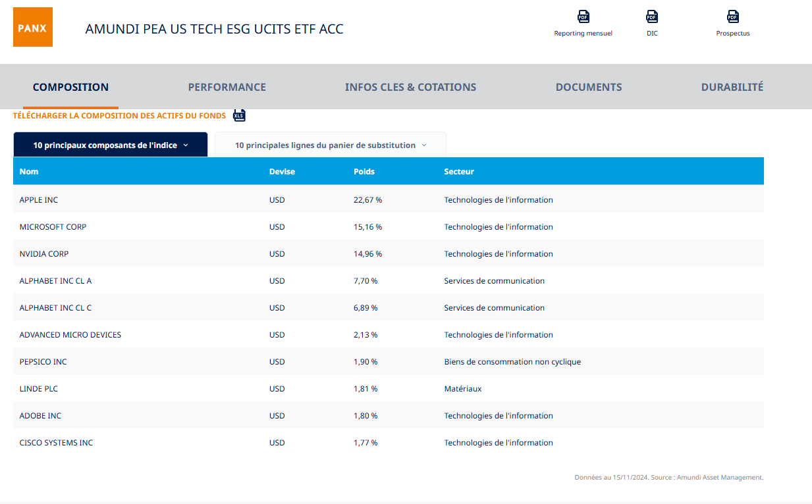
Task: Click the XLS download icon
Action: point(239,116)
